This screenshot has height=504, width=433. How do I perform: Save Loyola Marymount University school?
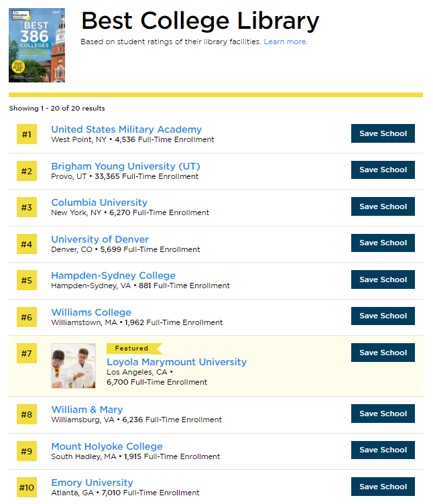383,353
